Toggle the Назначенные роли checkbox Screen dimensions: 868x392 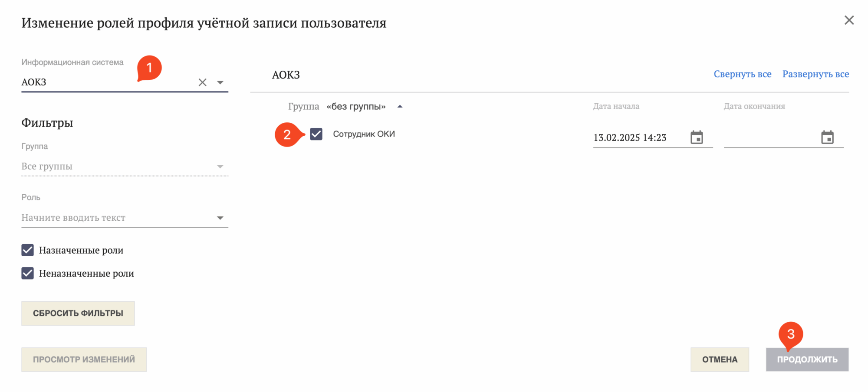pos(28,250)
